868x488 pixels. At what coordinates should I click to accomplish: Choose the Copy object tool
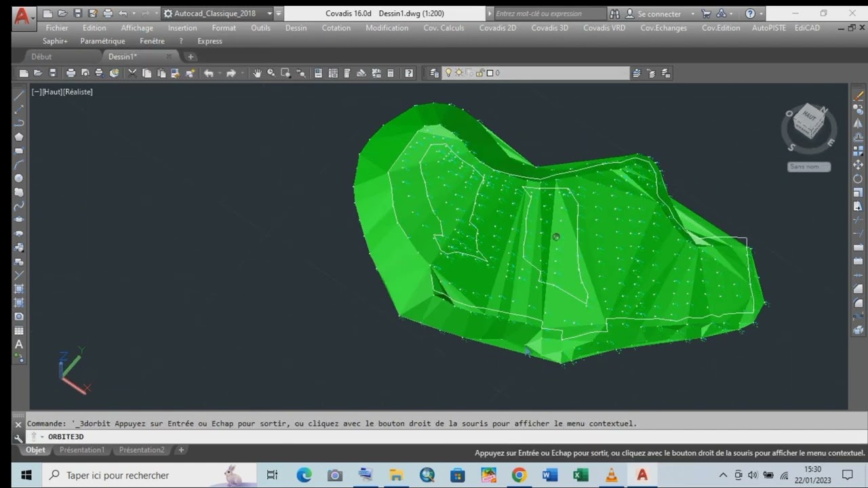click(859, 109)
